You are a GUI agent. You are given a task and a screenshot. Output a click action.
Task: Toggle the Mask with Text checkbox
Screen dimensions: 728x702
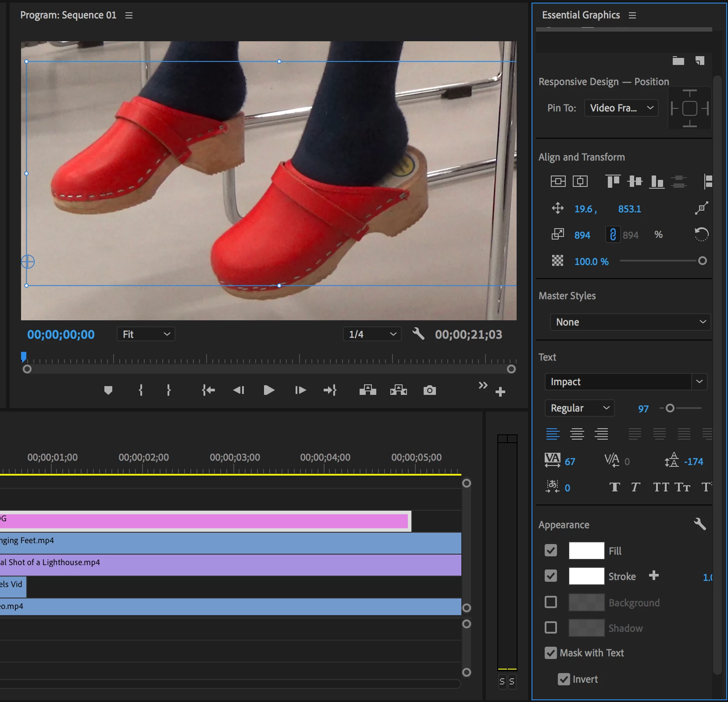551,653
